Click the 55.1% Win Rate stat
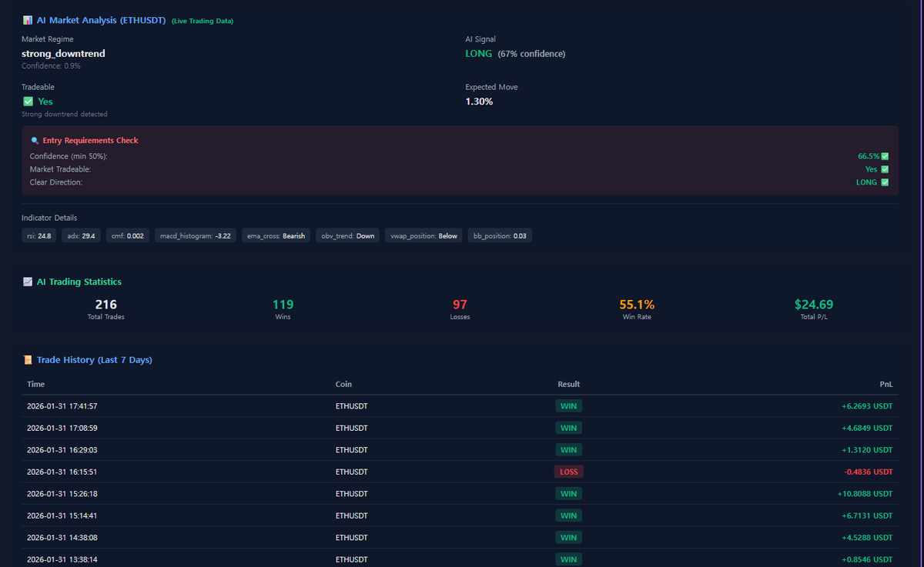 coord(637,309)
